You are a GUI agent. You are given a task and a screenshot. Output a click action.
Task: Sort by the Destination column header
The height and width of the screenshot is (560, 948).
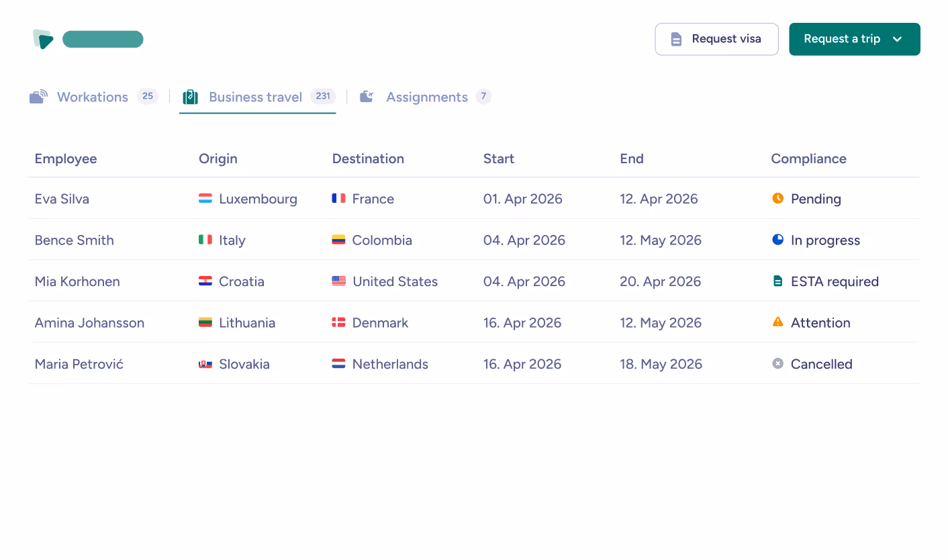[x=368, y=158]
